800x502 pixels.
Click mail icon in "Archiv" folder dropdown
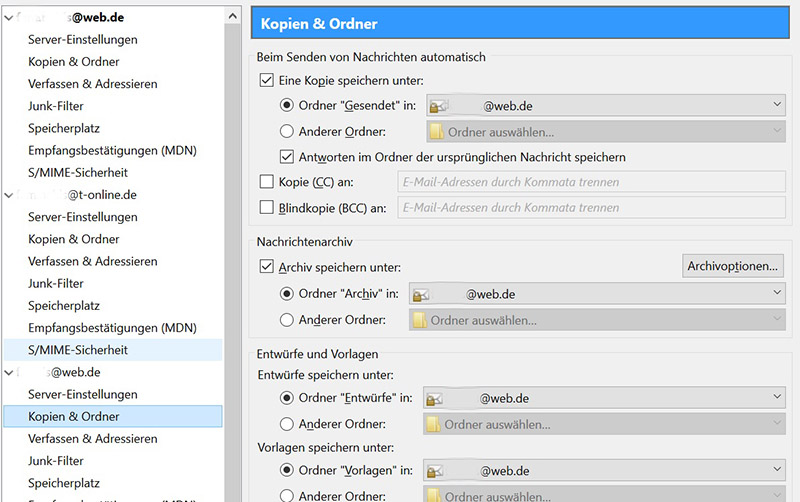(420, 294)
